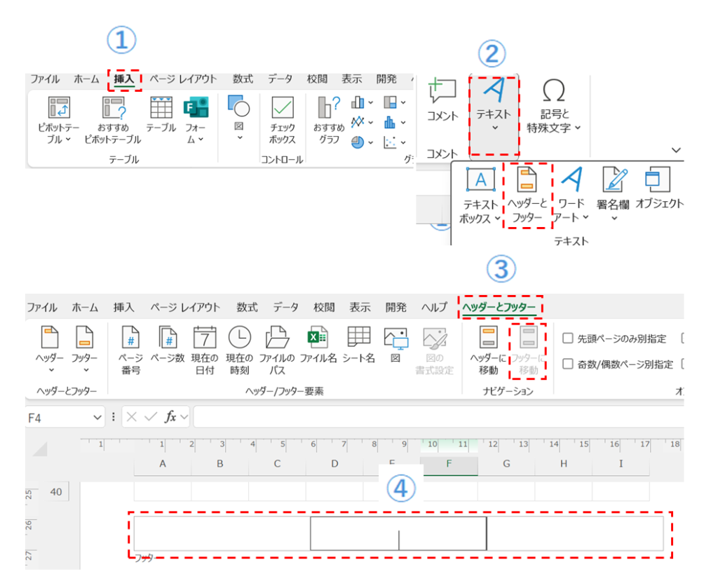
Task: Switch to the ヘッダーとフッター ribbon tab
Action: pyautogui.click(x=499, y=307)
